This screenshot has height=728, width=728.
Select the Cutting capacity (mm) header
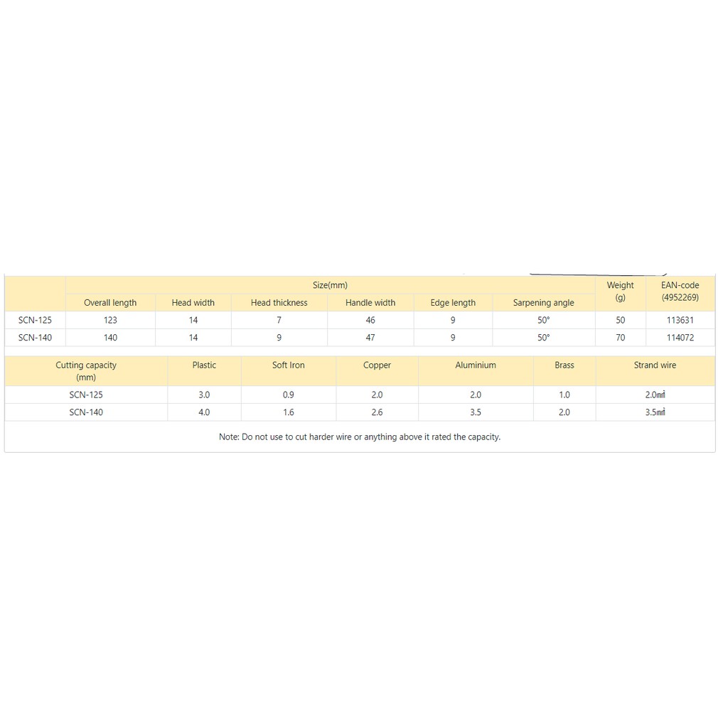pyautogui.click(x=86, y=371)
